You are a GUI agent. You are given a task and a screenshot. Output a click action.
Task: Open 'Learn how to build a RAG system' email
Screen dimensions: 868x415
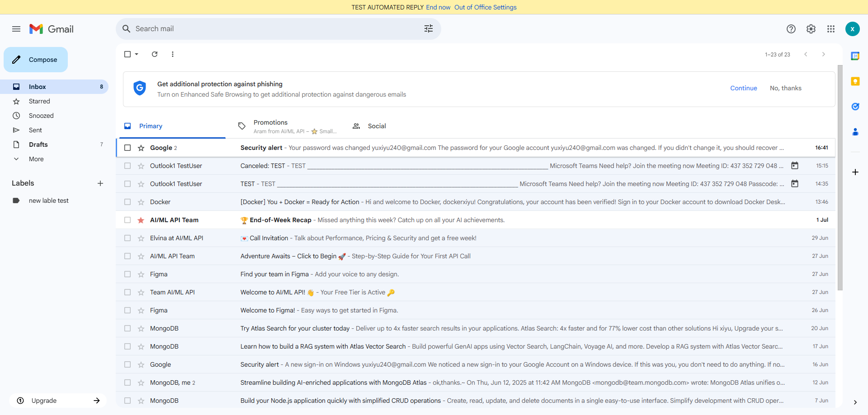(476, 346)
